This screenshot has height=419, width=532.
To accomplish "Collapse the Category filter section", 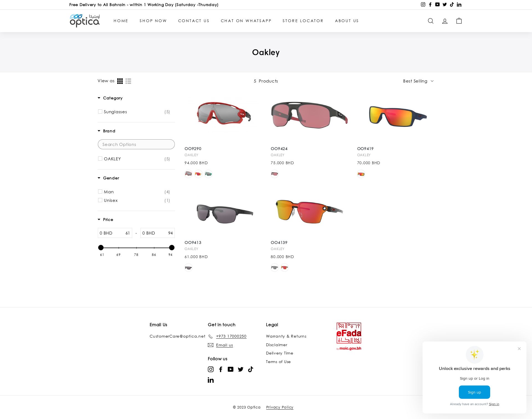I will (x=110, y=98).
